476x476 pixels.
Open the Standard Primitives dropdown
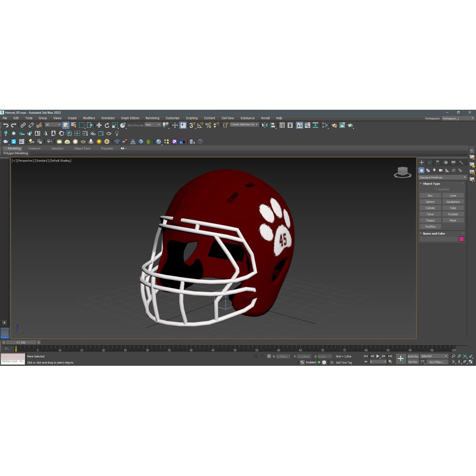(x=441, y=177)
